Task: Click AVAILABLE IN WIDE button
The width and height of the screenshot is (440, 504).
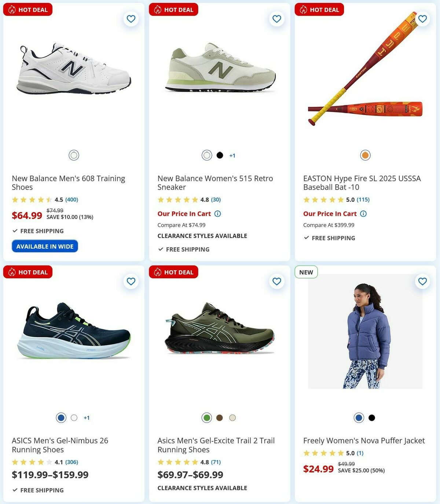Action: [45, 246]
